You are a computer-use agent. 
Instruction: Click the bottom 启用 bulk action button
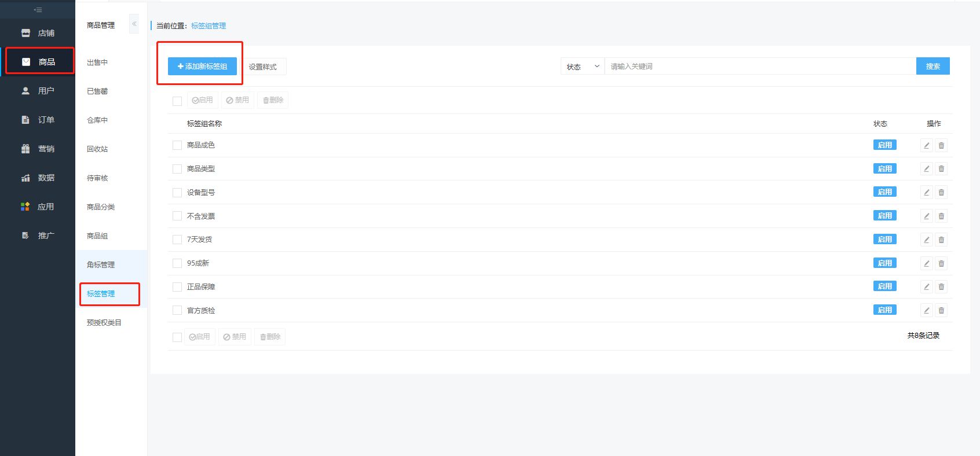pos(200,337)
